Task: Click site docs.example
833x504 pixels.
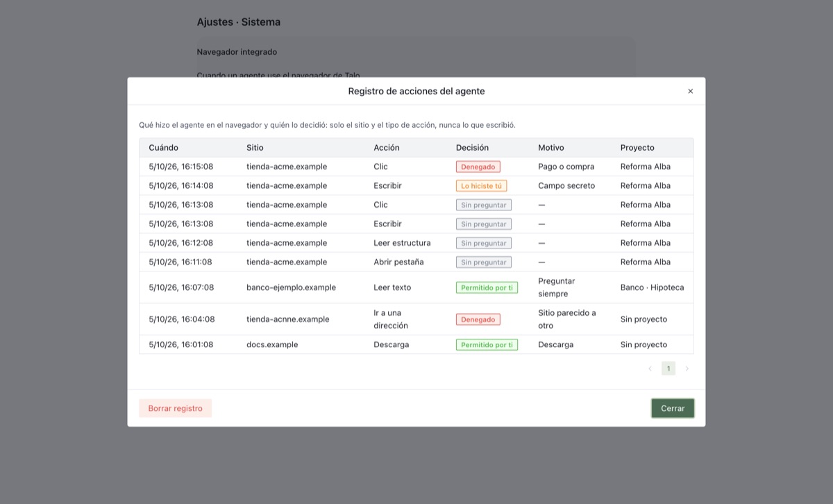Action: pyautogui.click(x=272, y=344)
